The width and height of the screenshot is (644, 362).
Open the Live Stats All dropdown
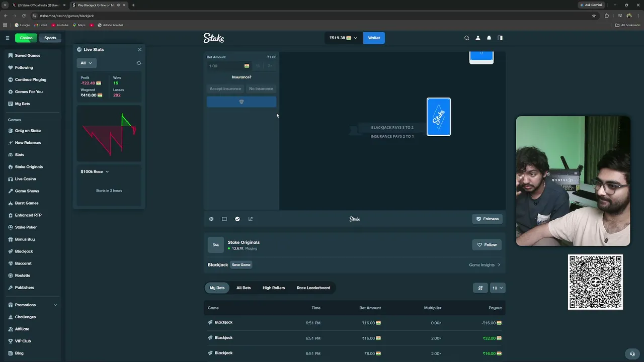coord(87,63)
